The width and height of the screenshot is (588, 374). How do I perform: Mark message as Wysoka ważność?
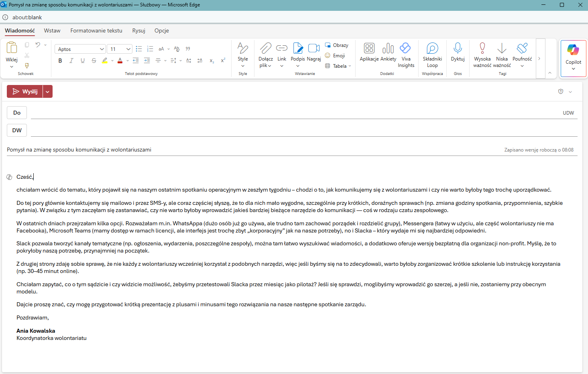(482, 49)
